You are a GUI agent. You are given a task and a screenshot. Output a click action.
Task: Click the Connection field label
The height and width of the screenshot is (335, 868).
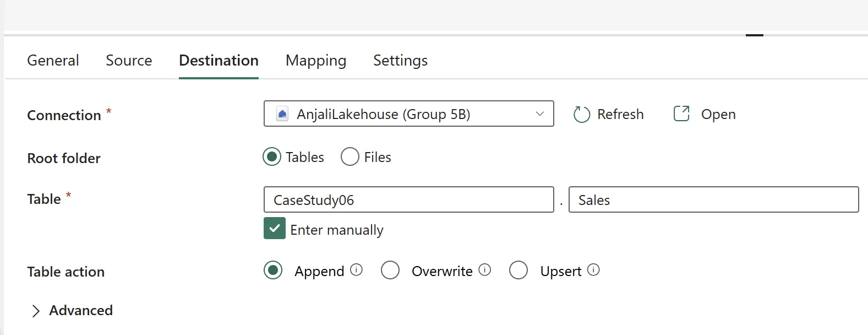(64, 115)
